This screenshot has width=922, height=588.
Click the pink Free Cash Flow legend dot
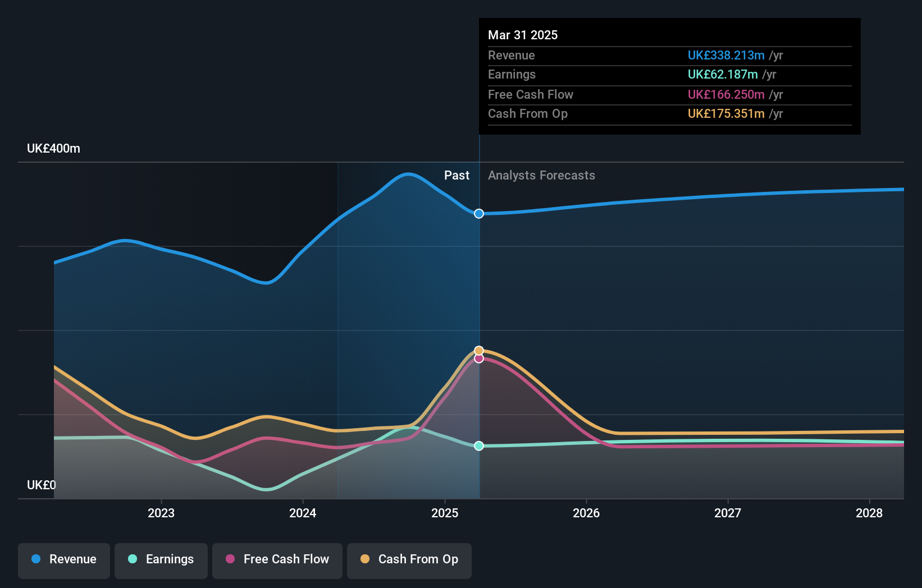coord(231,559)
